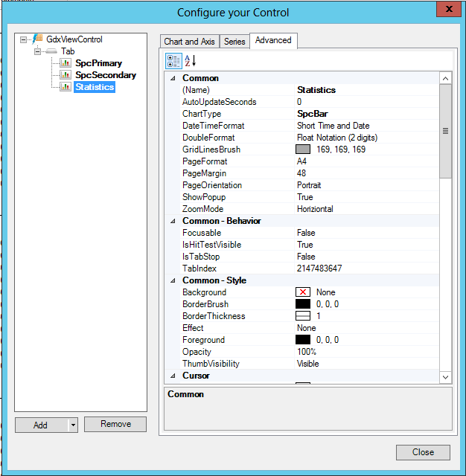Collapse the Common - Behavior category
466x476 pixels.
tap(173, 221)
